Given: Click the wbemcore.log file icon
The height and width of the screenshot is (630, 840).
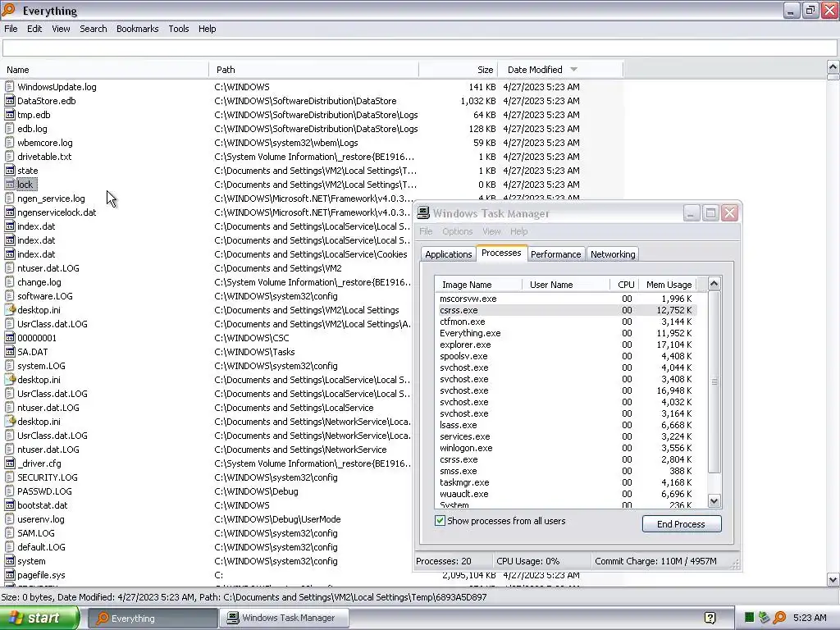Looking at the screenshot, I should click(x=9, y=143).
